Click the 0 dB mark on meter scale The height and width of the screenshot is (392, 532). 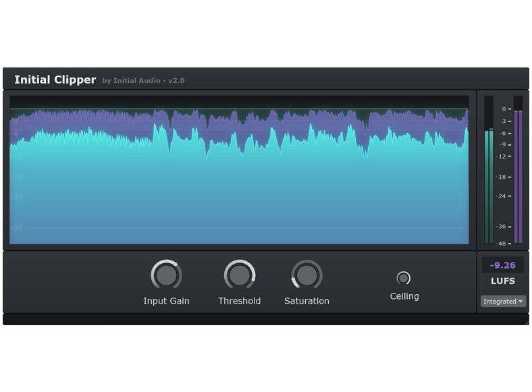[x=504, y=109]
